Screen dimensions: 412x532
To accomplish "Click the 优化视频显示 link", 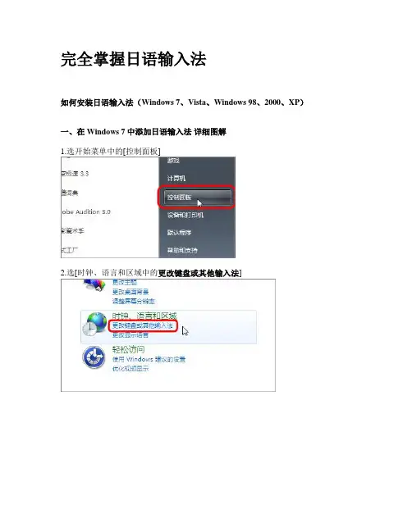I will tap(130, 368).
